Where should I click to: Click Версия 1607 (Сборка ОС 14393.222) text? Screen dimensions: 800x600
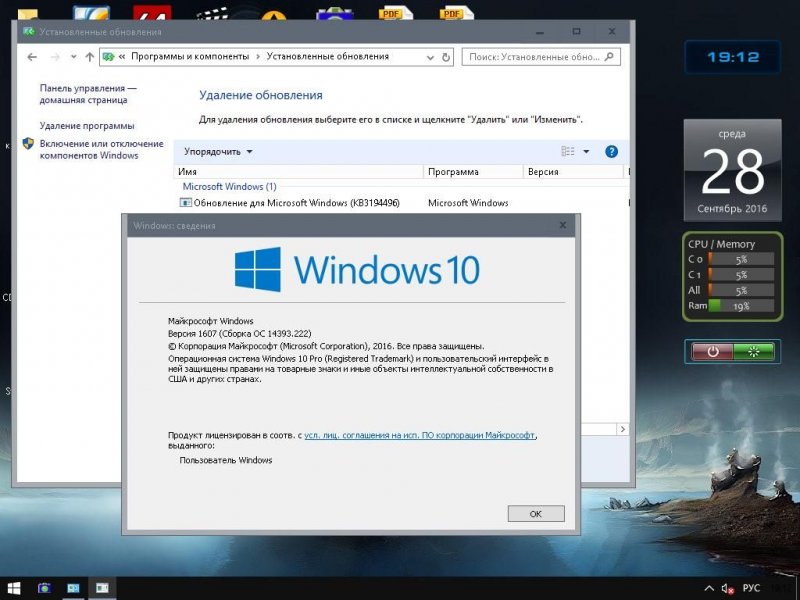click(x=239, y=334)
